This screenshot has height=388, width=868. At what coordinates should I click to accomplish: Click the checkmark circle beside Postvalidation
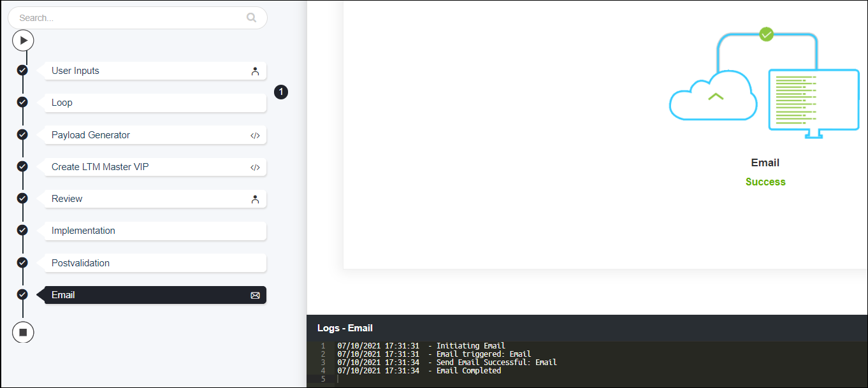point(22,262)
